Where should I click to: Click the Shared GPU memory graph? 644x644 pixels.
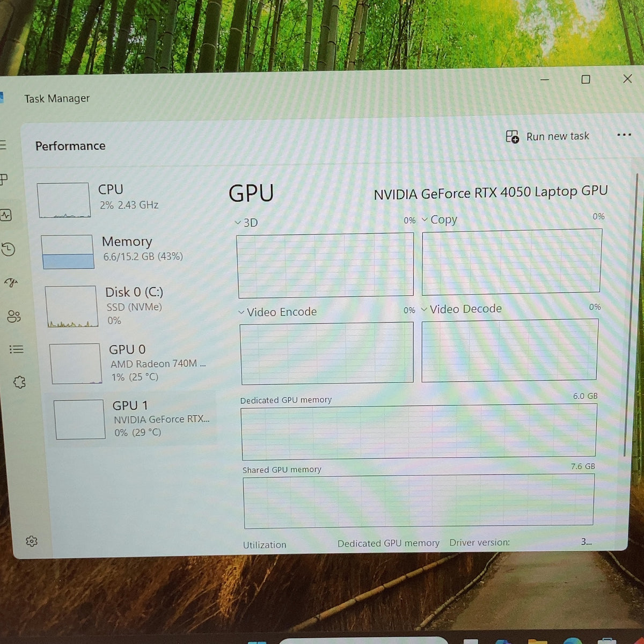419,502
